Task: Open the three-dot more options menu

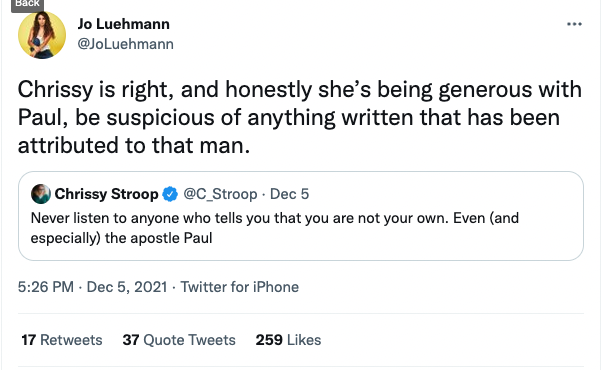Action: [574, 24]
